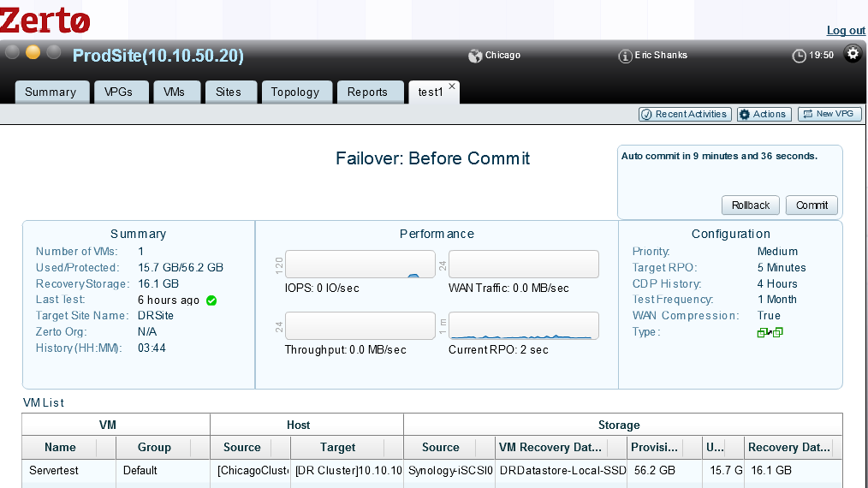Viewport: 868px width, 488px height.
Task: Go to the Reports tab
Action: pyautogui.click(x=367, y=92)
